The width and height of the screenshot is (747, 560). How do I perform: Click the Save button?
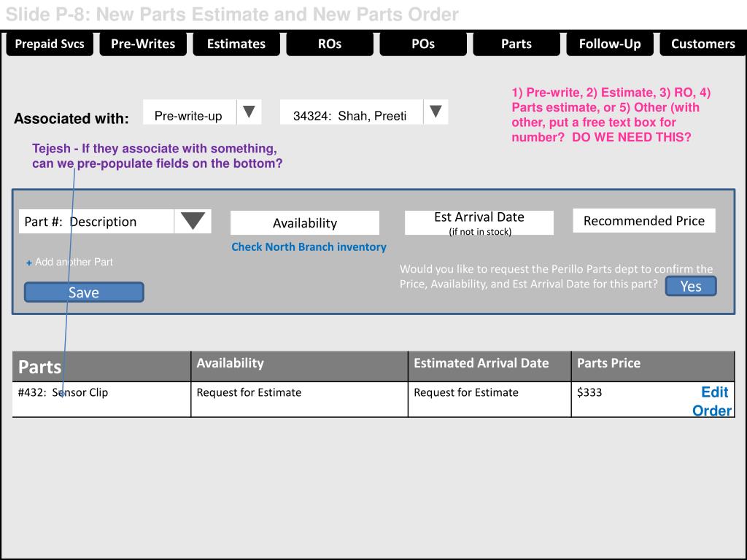click(84, 292)
